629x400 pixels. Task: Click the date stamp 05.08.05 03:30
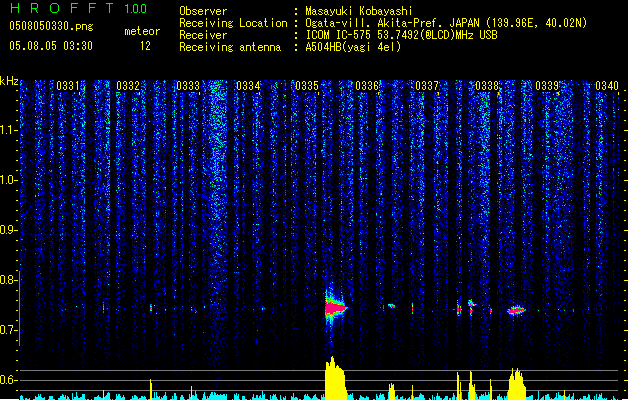[x=51, y=46]
